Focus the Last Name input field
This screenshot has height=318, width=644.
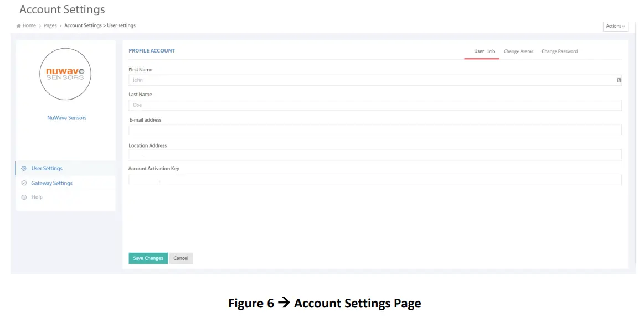[x=375, y=105]
